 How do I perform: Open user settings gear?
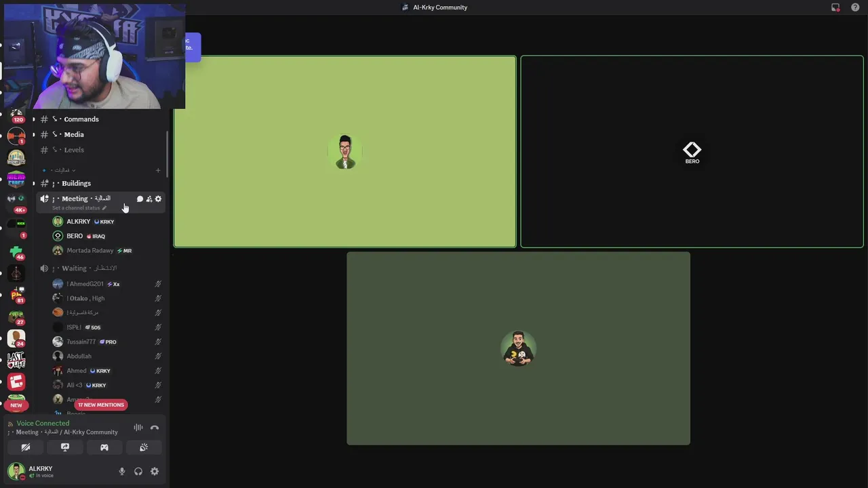[155, 472]
